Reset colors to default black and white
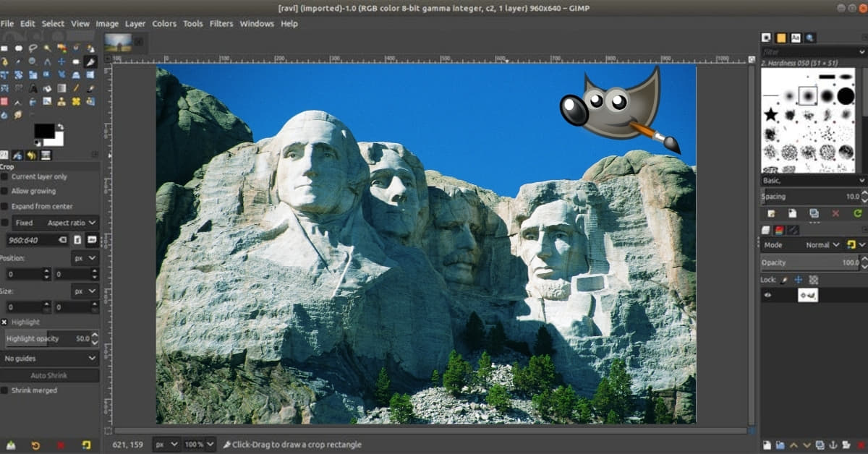The width and height of the screenshot is (868, 454). click(x=37, y=142)
